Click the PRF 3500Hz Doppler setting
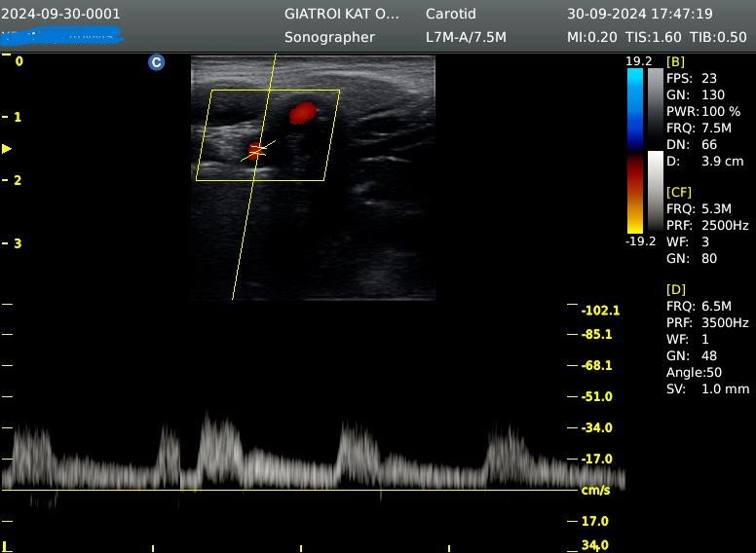 pos(707,322)
